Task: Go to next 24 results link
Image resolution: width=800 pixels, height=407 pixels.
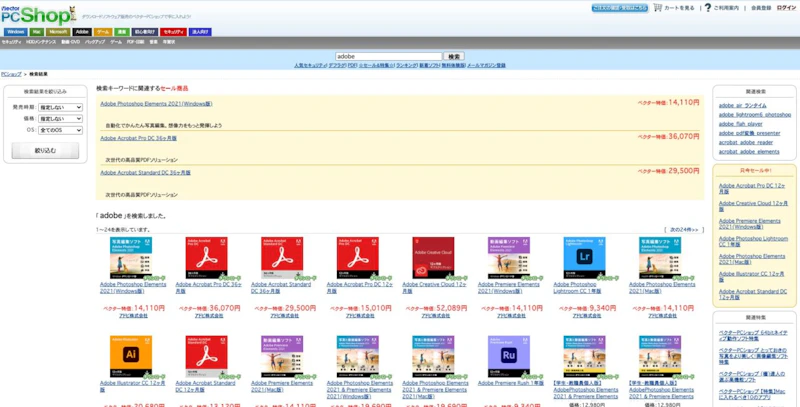Action: (684, 230)
